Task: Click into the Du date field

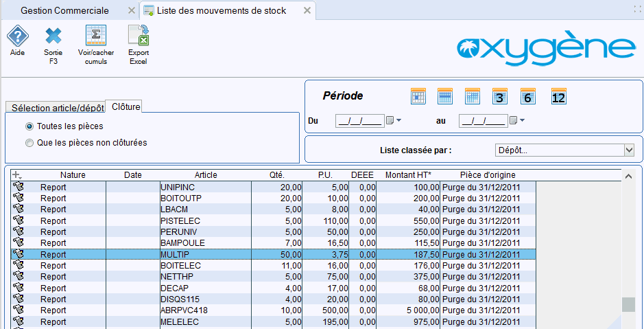Action: coord(360,120)
